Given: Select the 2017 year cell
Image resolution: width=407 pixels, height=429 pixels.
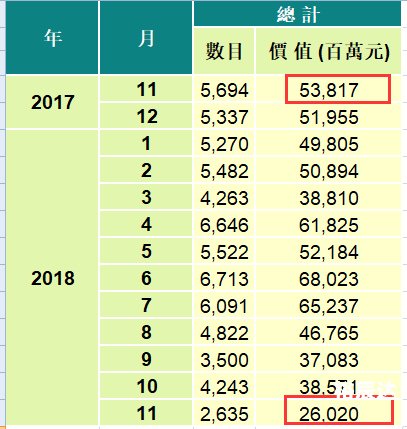Looking at the screenshot, I should [x=52, y=102].
